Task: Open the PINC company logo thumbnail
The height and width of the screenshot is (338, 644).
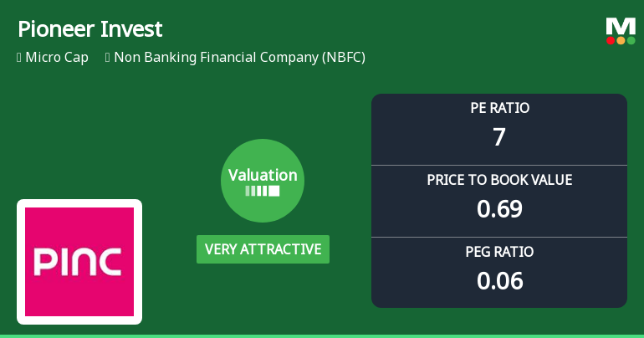Action: 79,262
